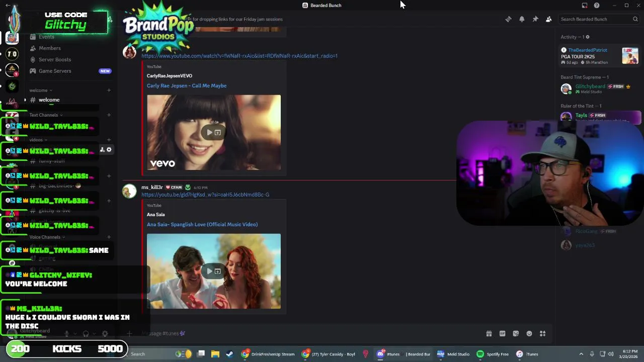
Task: Open CarlyRaeJepsenVEVO channel name
Action: pyautogui.click(x=170, y=76)
